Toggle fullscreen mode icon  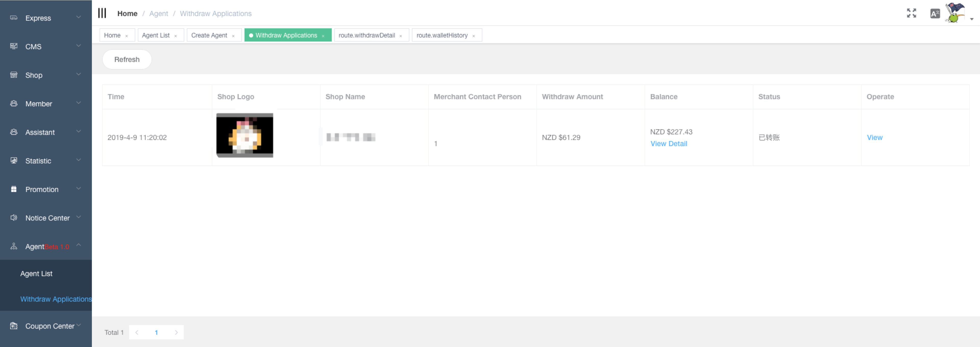point(911,13)
